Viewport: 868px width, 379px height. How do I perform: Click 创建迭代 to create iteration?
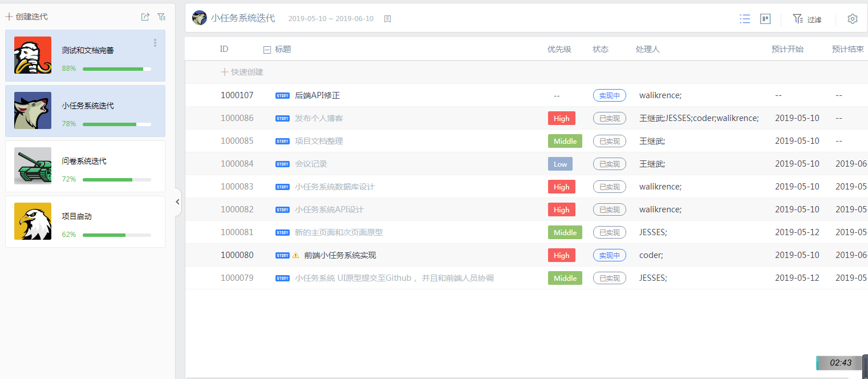(27, 17)
